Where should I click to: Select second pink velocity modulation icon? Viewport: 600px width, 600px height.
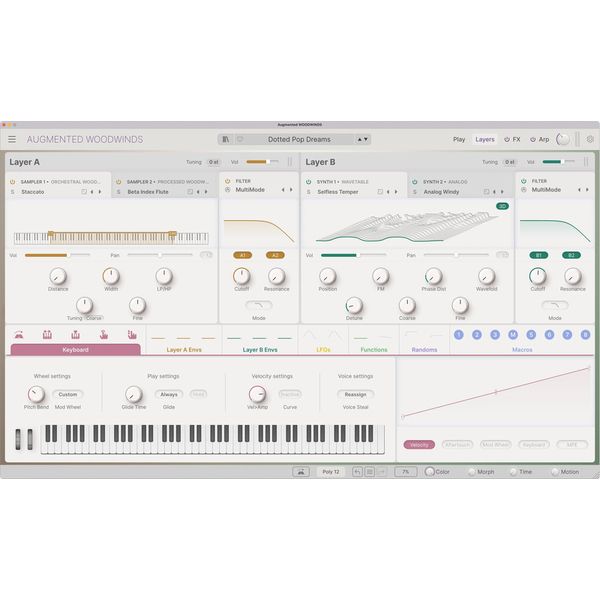pos(47,335)
